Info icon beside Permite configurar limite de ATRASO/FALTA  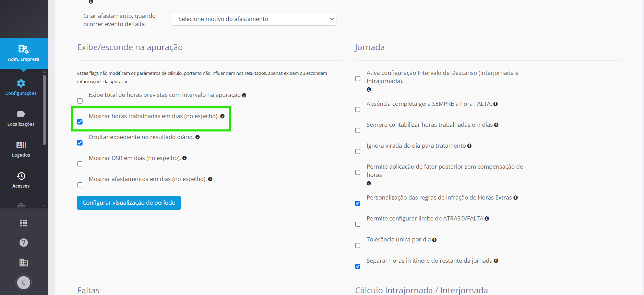[x=487, y=219]
